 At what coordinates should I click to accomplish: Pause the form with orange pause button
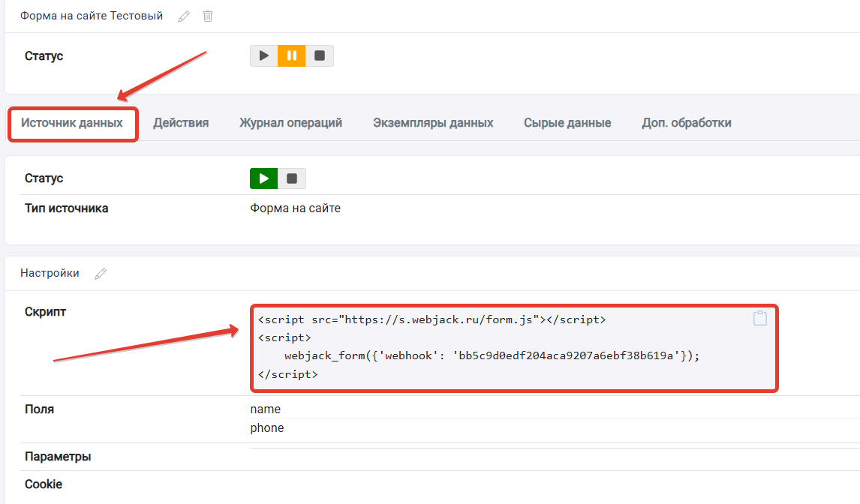[x=292, y=56]
